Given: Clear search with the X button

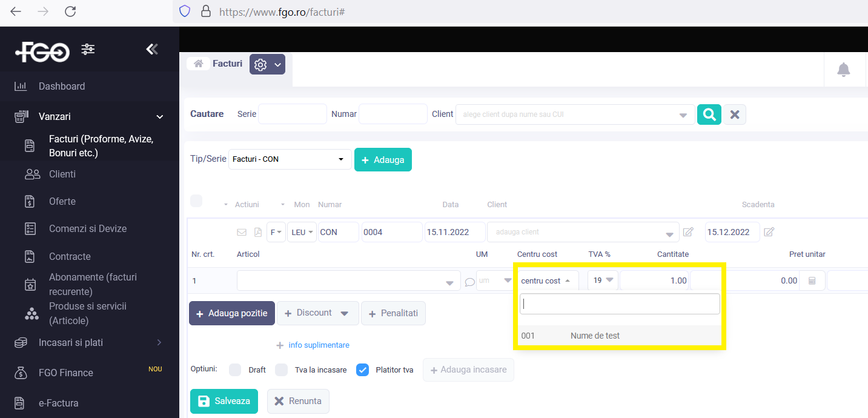Looking at the screenshot, I should coord(735,114).
